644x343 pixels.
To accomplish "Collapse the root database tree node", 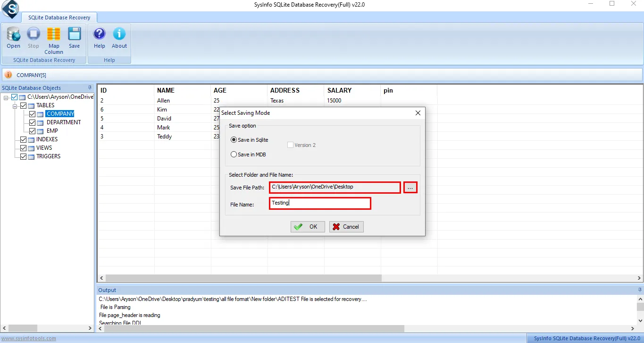I will point(6,97).
